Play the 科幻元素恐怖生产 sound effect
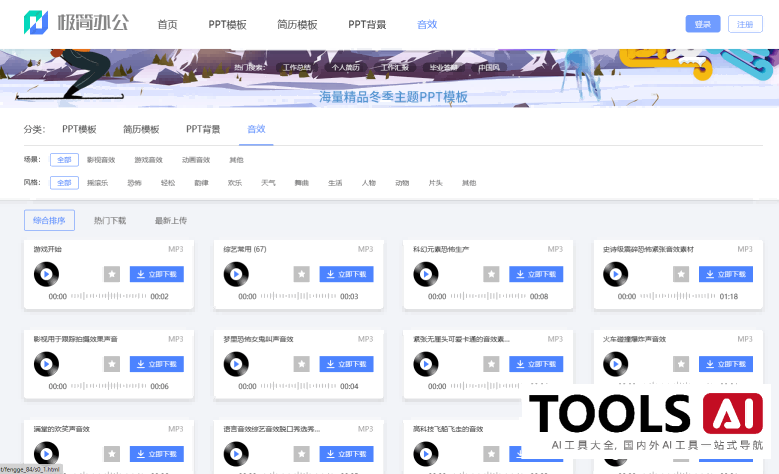Screen dimensions: 779x474 tap(427, 273)
